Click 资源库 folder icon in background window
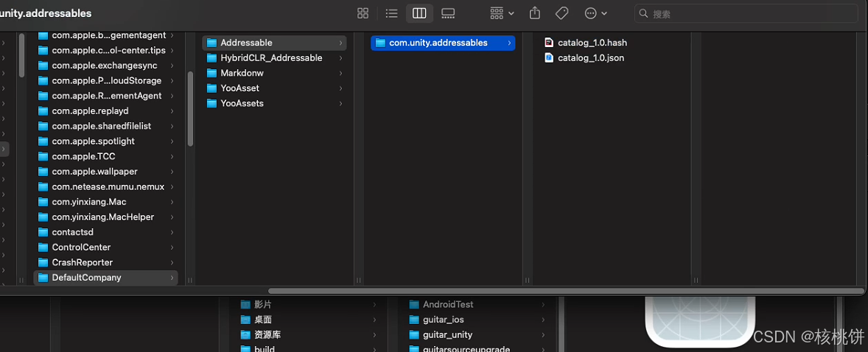 pos(246,335)
